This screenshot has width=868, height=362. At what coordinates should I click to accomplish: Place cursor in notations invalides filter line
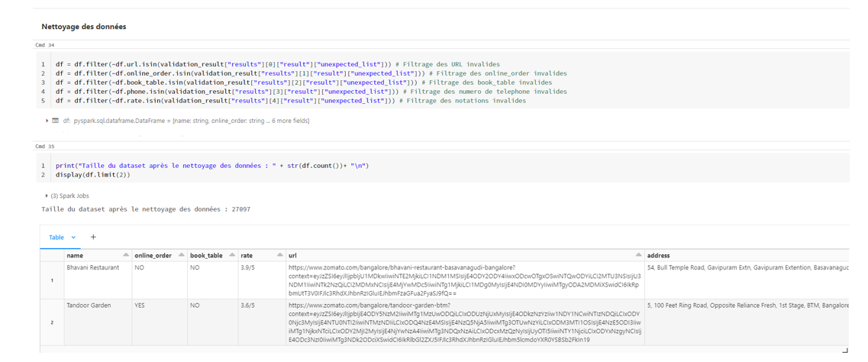click(291, 102)
